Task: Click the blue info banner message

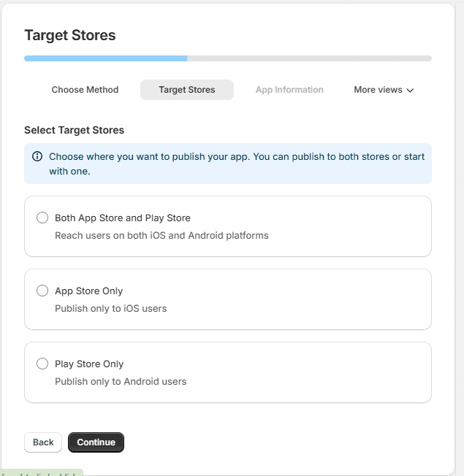Action: tap(237, 164)
